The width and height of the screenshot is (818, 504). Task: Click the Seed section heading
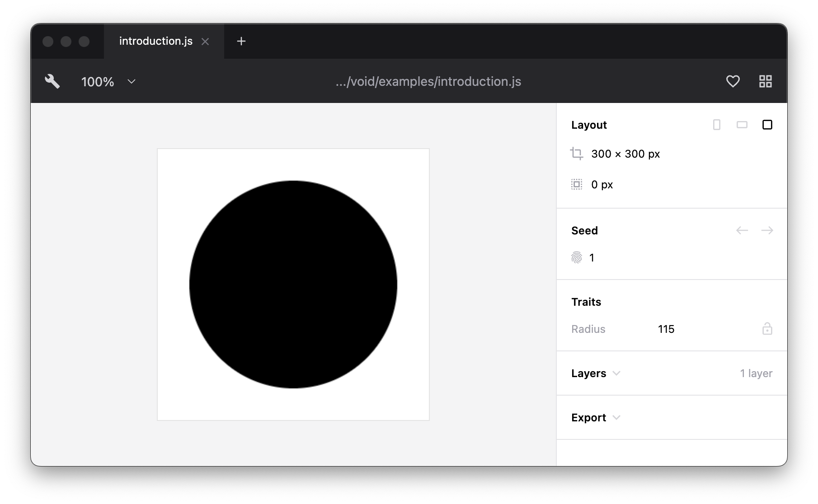point(584,230)
